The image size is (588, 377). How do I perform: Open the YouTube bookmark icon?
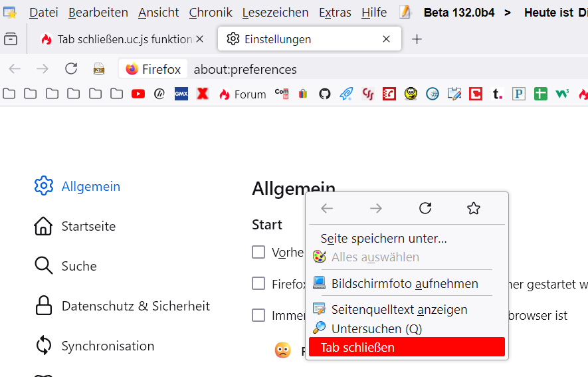[x=138, y=94]
